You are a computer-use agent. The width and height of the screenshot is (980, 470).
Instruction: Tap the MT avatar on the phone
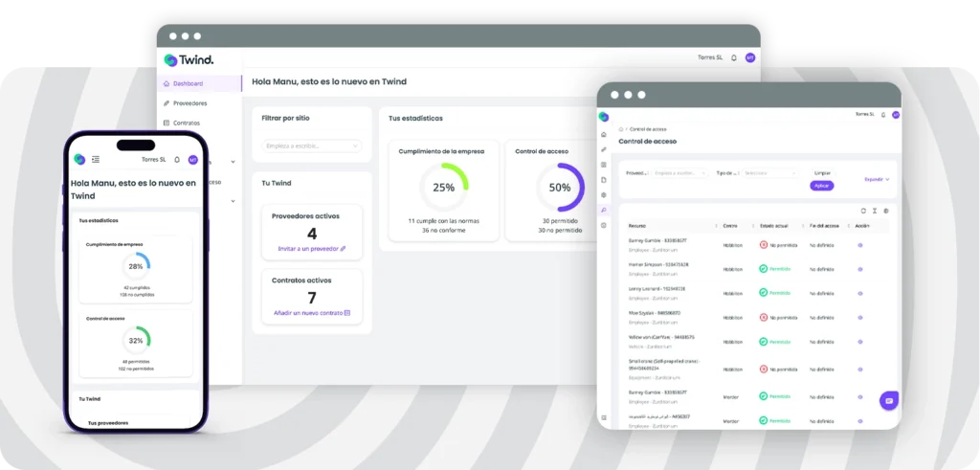(x=193, y=159)
